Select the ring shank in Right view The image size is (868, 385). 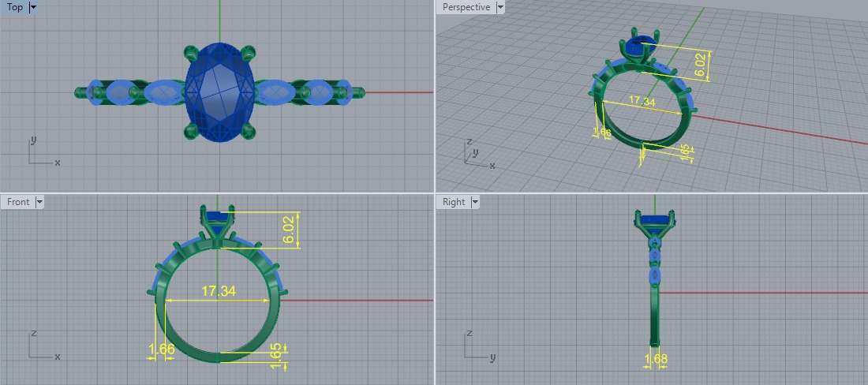point(656,316)
